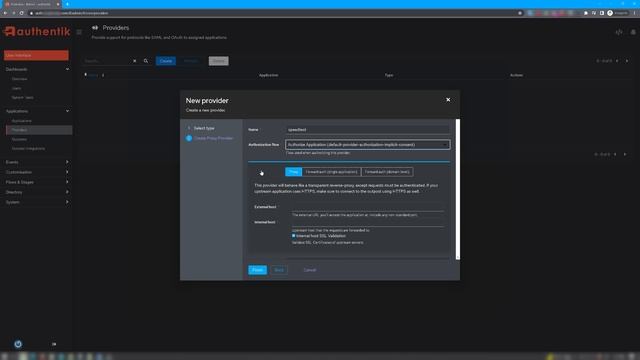
Task: Select the authentik browser tab
Action: pos(32,4)
